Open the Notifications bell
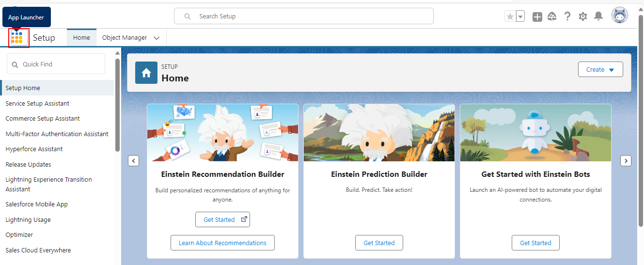644x265 pixels. click(598, 16)
